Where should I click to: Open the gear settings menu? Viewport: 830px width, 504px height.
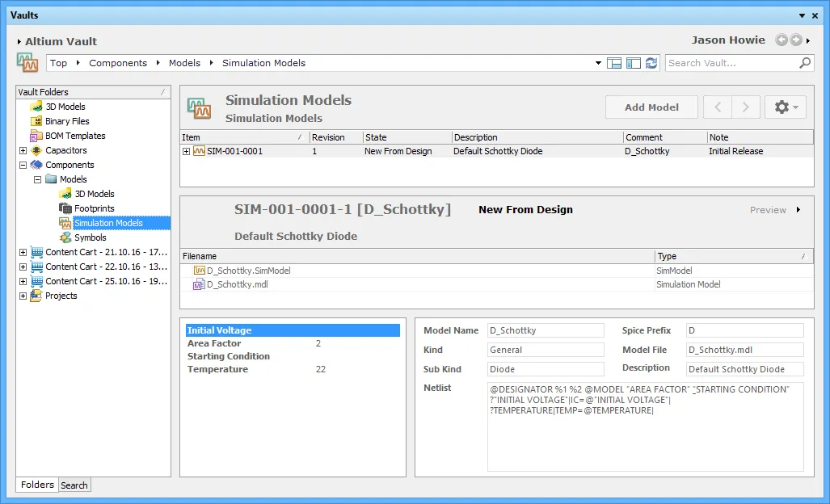[x=786, y=107]
